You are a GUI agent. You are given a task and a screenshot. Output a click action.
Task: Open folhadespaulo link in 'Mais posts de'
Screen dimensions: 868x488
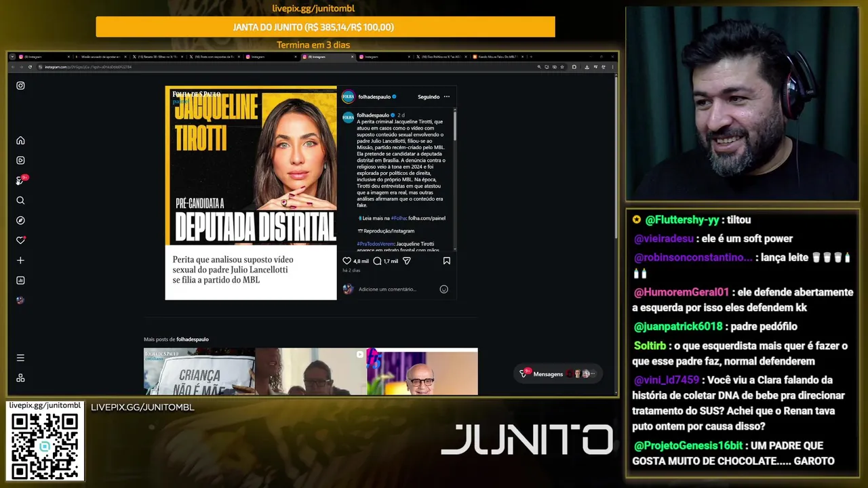pyautogui.click(x=193, y=339)
